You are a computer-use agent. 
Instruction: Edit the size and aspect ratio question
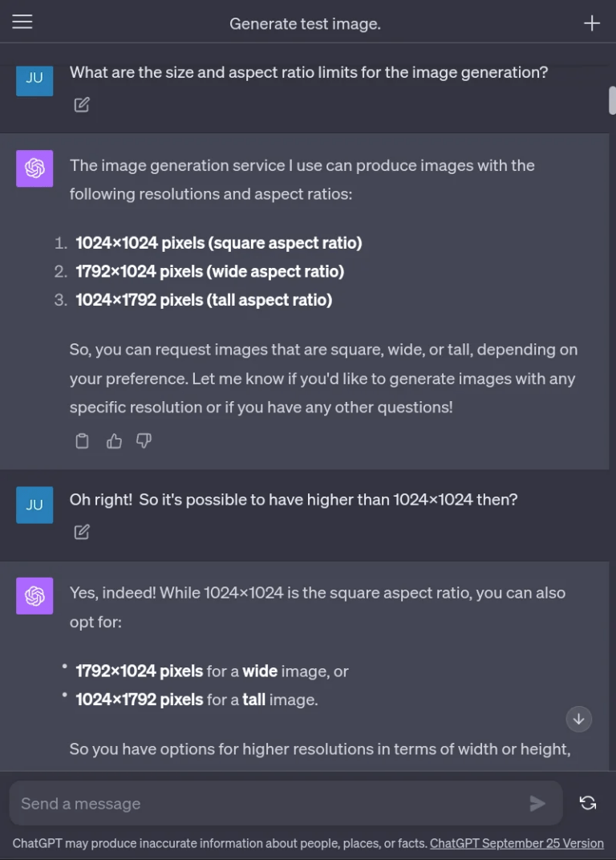82,104
